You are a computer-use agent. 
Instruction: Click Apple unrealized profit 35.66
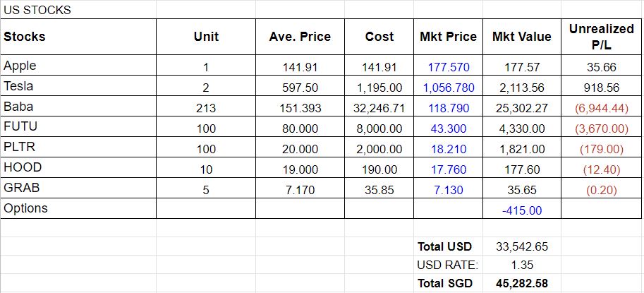602,67
